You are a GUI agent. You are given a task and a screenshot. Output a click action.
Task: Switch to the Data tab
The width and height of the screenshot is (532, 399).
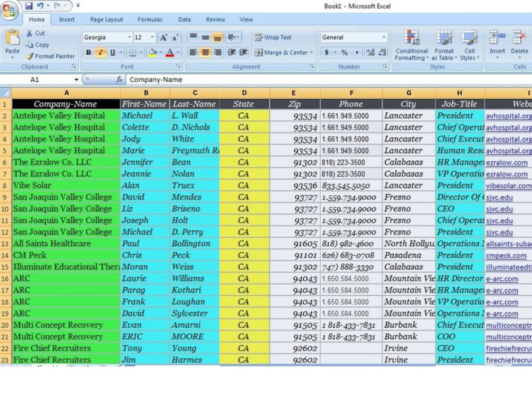pyautogui.click(x=184, y=20)
